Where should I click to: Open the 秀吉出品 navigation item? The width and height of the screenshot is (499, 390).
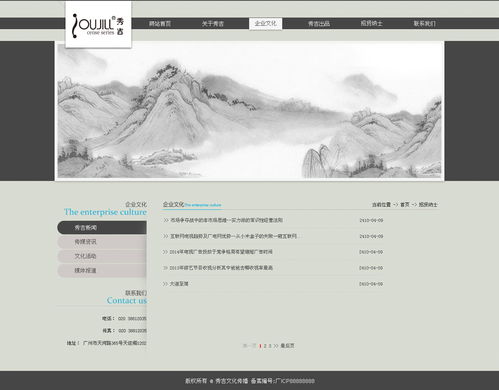tap(319, 24)
